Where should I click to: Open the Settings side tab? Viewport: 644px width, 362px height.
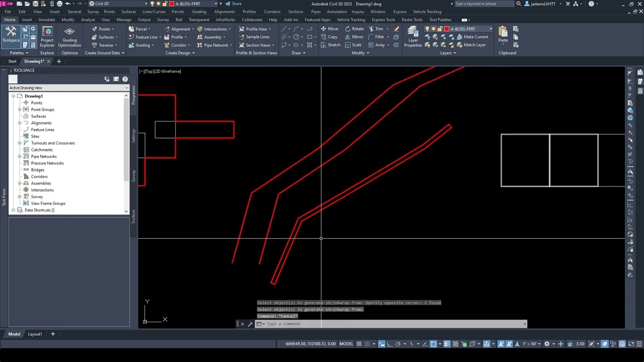click(x=134, y=136)
